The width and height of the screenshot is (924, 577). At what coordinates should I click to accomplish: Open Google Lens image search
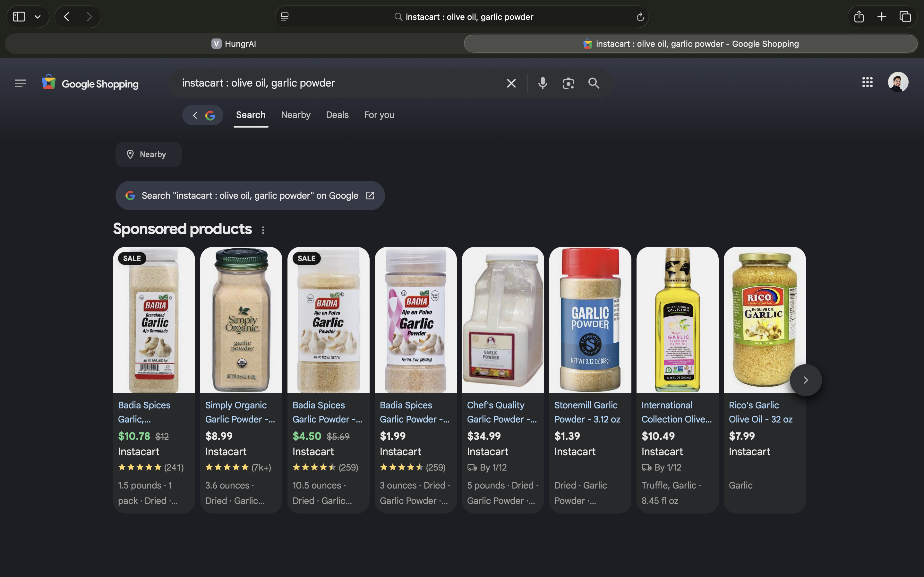pyautogui.click(x=568, y=83)
